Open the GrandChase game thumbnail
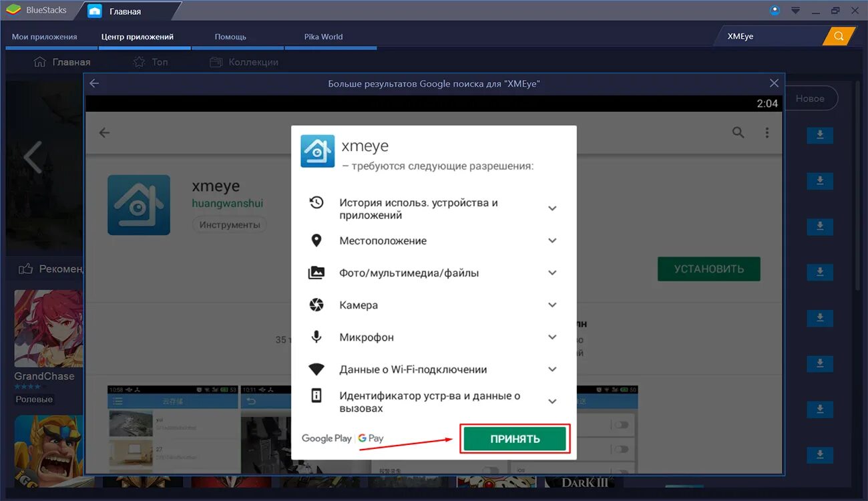This screenshot has height=501, width=868. (49, 328)
